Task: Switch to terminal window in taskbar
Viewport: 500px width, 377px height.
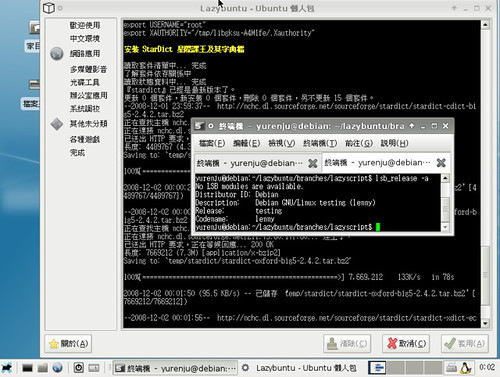Action: point(175,368)
